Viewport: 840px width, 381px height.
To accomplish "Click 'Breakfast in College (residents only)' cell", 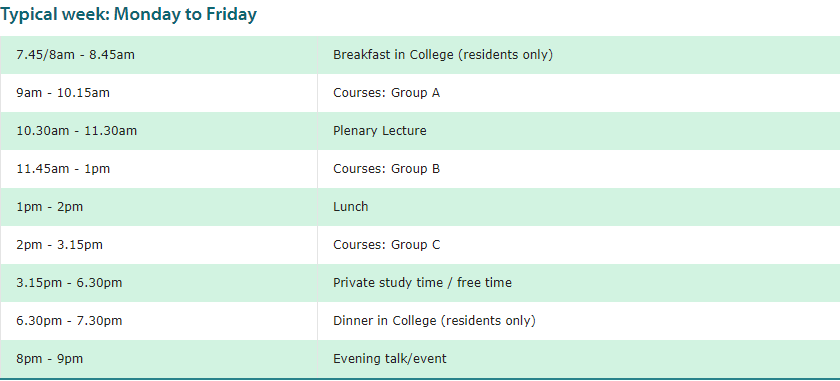I will pos(579,55).
